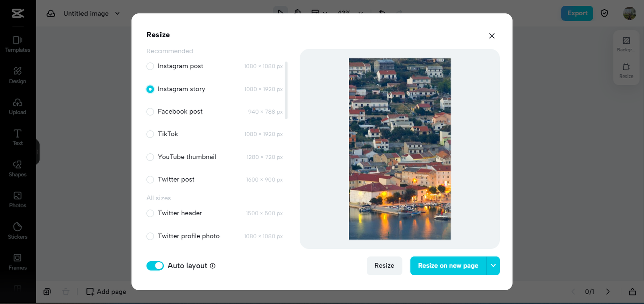This screenshot has height=304, width=644.
Task: Click the size list scrollbar
Action: 286,91
